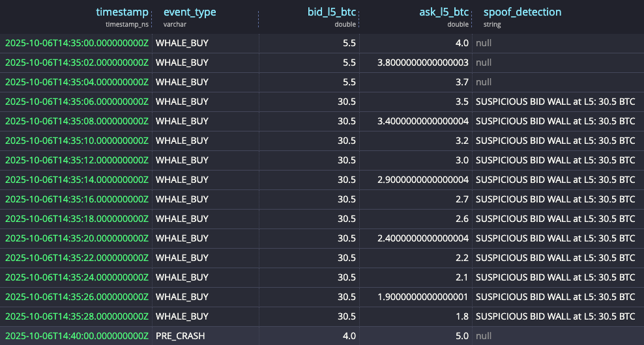644x345 pixels.
Task: Click the divider between event_type and bid_l5_btc headers
Action: (259, 18)
